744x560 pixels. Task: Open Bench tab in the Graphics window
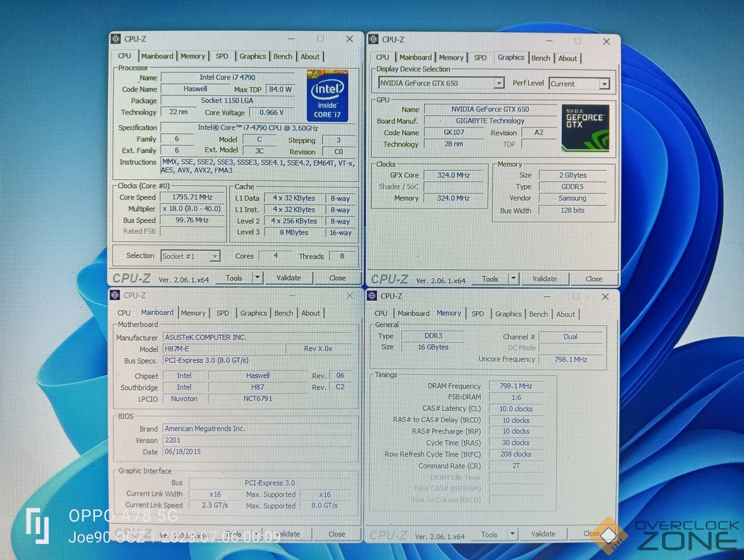[x=540, y=58]
